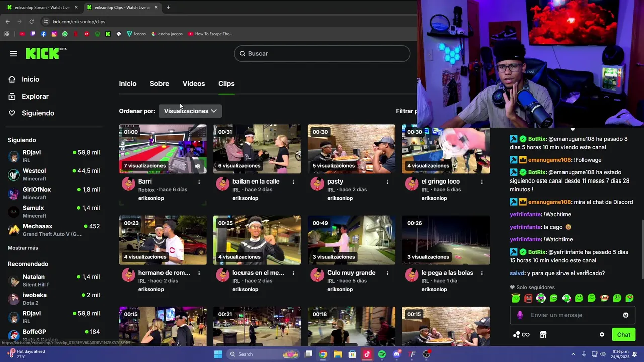Open the Kick hamburger menu
The width and height of the screenshot is (644, 362).
[x=13, y=54]
